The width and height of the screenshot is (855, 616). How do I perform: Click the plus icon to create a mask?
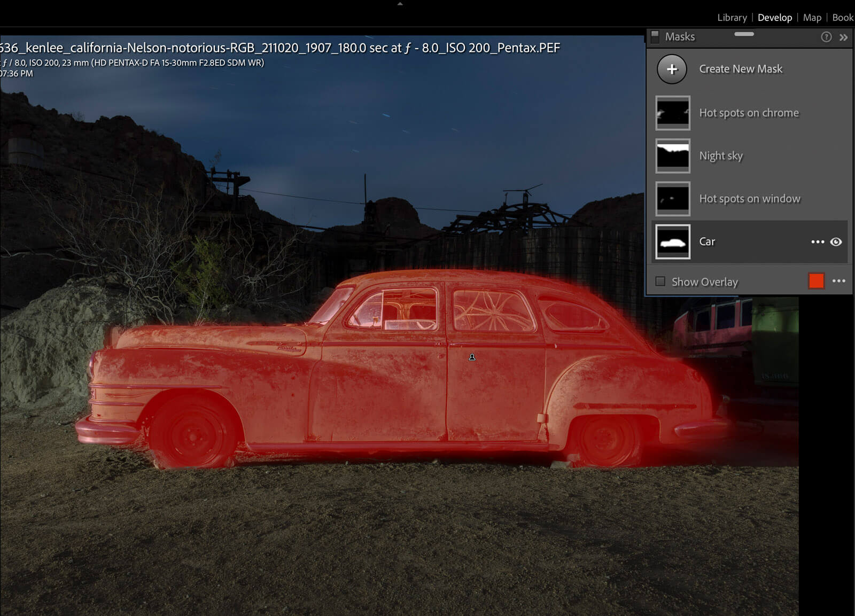tap(672, 69)
